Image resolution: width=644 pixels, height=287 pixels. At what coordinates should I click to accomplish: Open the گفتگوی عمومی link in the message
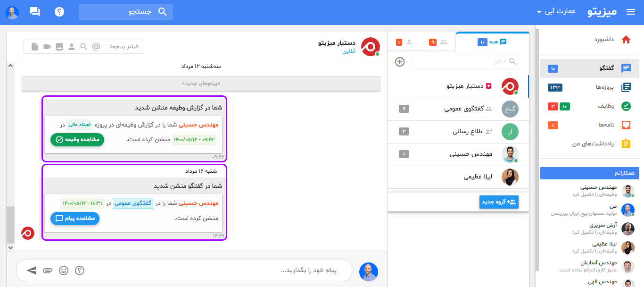tap(133, 203)
